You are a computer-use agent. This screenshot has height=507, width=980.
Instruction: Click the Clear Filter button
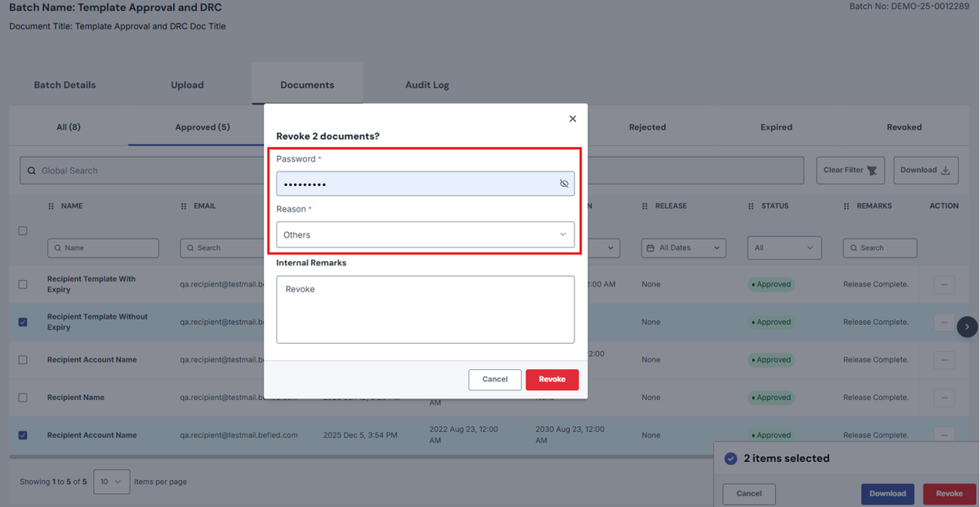[850, 171]
